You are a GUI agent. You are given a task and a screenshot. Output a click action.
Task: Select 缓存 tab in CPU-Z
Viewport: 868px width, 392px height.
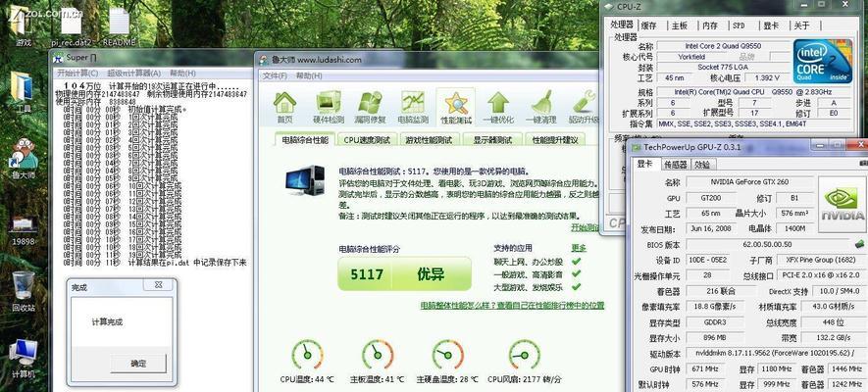click(x=648, y=25)
